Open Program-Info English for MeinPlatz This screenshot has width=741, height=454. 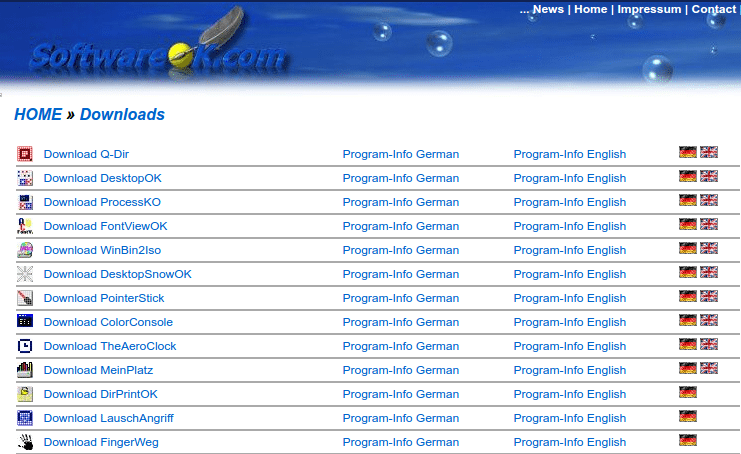pos(569,370)
